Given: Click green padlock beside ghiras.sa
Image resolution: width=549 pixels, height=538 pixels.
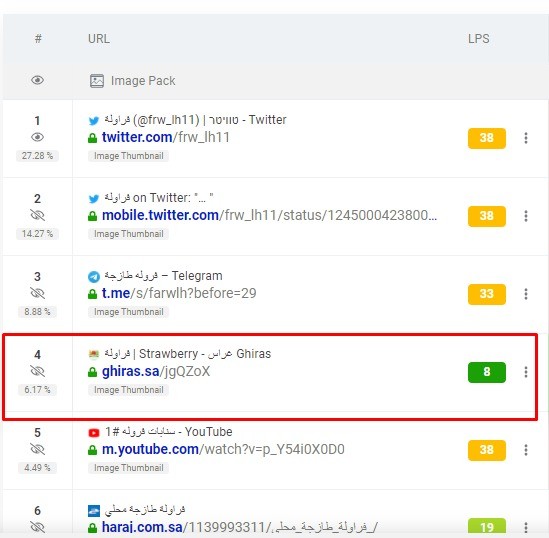Looking at the screenshot, I should 92,372.
